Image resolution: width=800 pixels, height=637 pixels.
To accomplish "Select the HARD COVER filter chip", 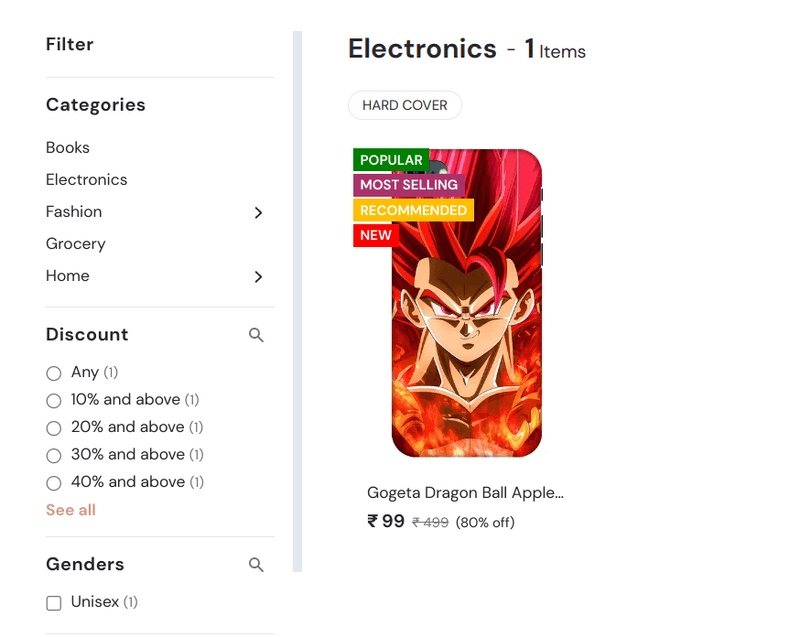I will pyautogui.click(x=405, y=106).
